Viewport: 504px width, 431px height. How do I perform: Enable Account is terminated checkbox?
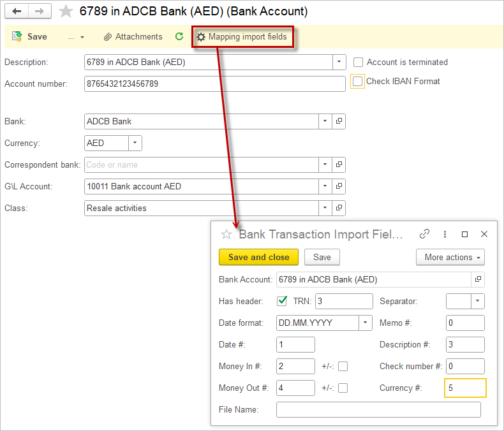(359, 62)
